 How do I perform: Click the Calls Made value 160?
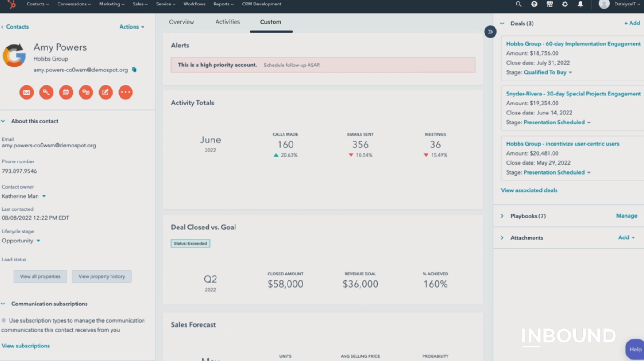coord(285,145)
